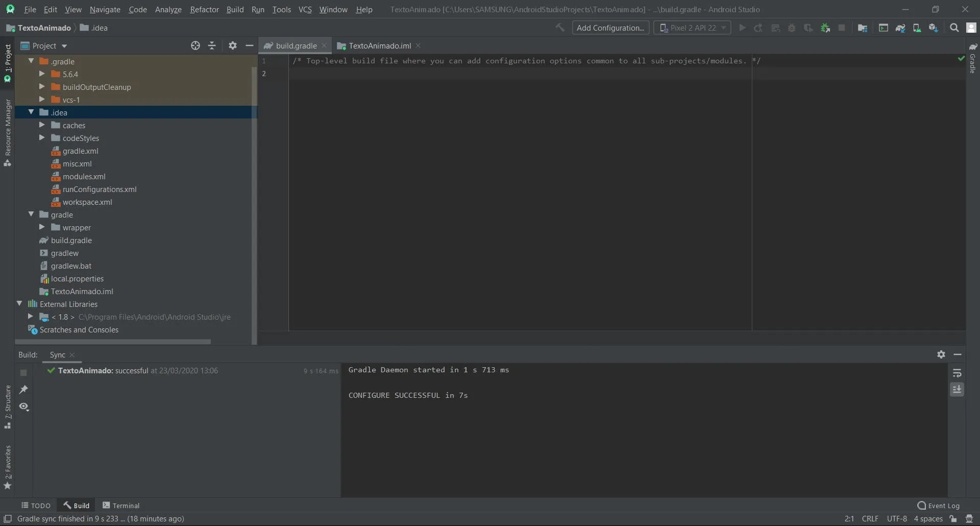This screenshot has width=980, height=526.
Task: Click the Project tree horizontal scrollbar
Action: [x=113, y=342]
